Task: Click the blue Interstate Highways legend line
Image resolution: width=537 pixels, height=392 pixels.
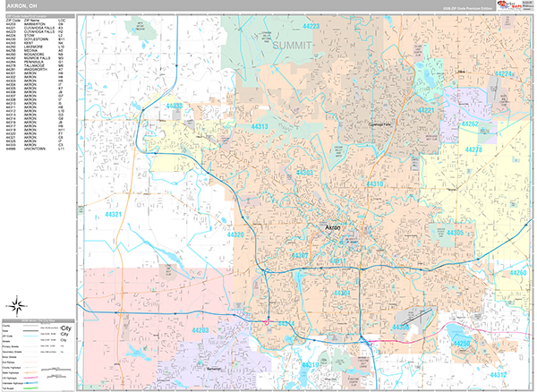Action: click(30, 383)
